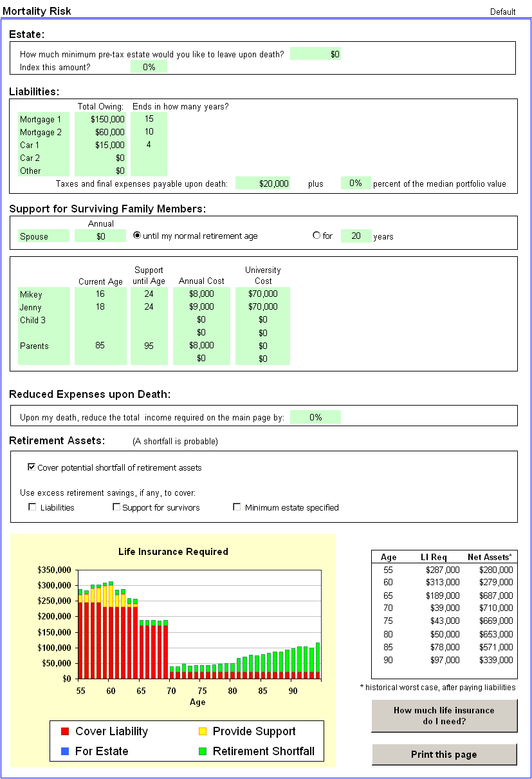Select Car 1 years remaining field

149,145
